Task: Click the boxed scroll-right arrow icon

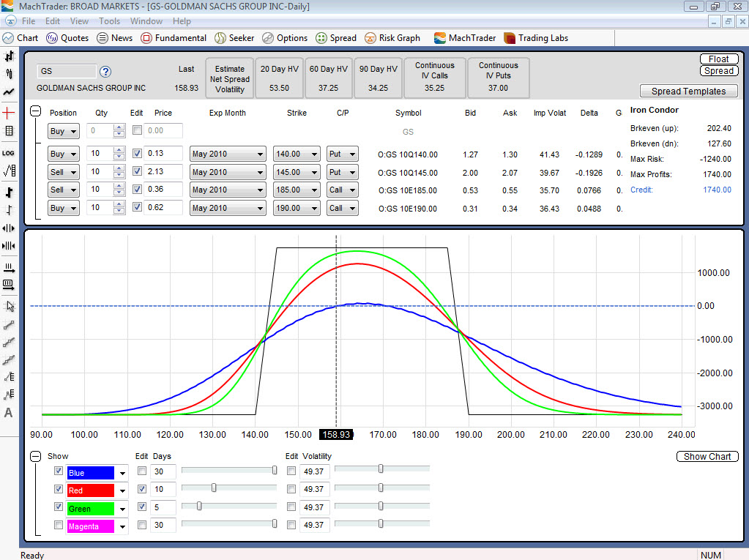Action: coord(9,285)
